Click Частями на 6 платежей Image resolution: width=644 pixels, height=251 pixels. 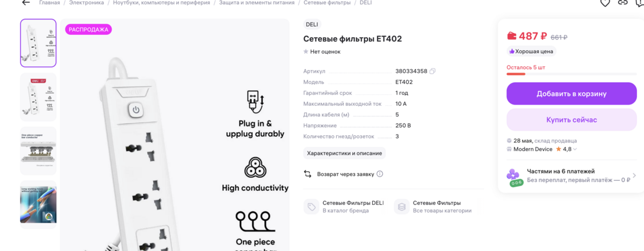(x=561, y=171)
